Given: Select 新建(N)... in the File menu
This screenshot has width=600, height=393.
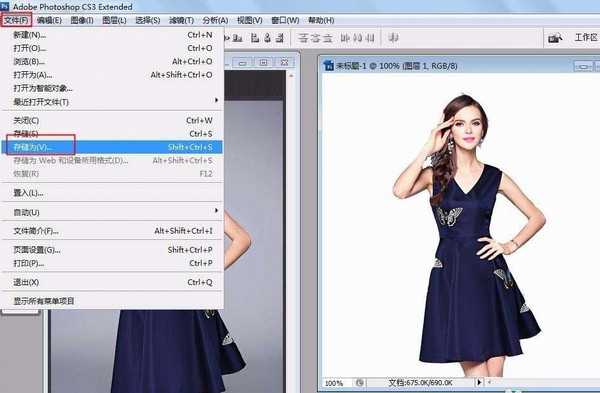Looking at the screenshot, I should click(111, 35).
